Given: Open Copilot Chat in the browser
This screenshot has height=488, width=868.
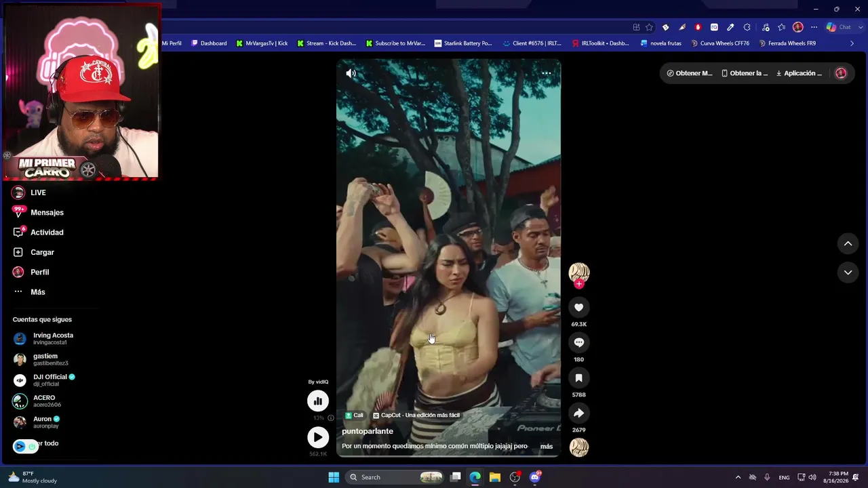Looking at the screenshot, I should [840, 27].
